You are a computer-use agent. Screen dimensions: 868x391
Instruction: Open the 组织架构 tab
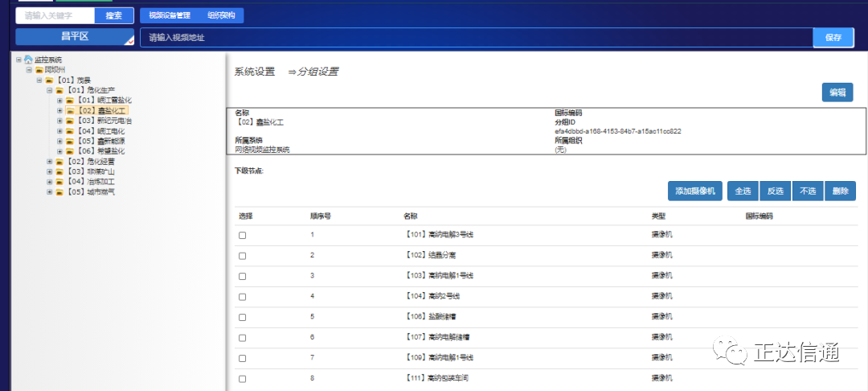221,15
